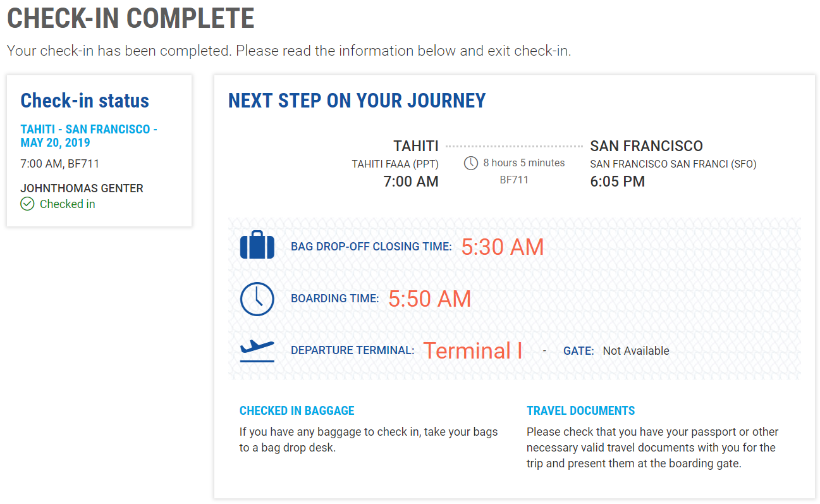820x504 pixels.
Task: Click the 6:05 PM San Francisco arrival time
Action: [x=617, y=181]
